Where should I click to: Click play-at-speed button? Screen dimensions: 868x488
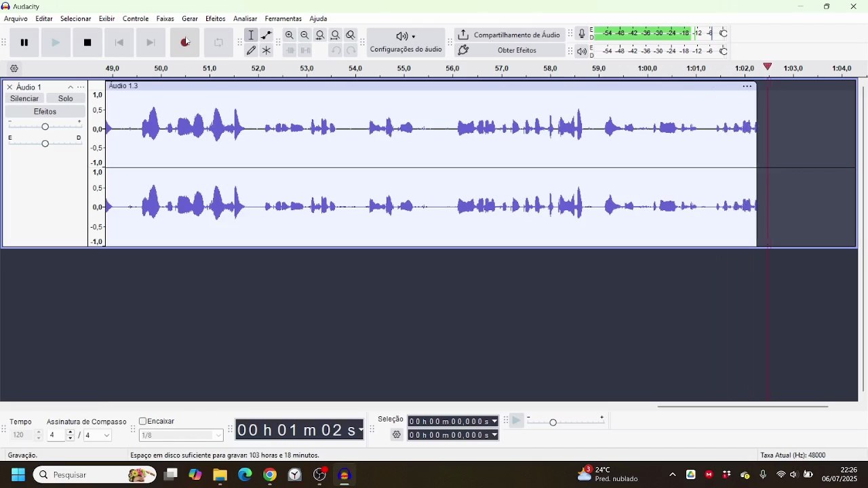(516, 421)
